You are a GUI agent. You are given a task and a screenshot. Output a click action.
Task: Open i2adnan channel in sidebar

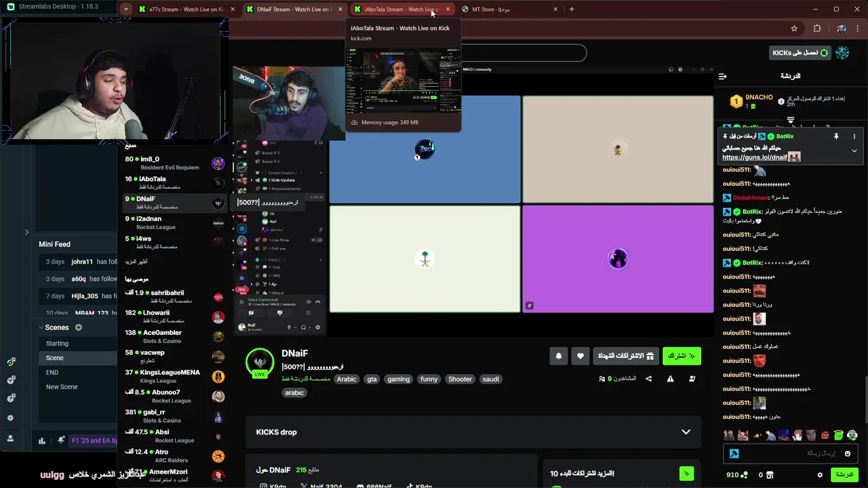coord(174,222)
